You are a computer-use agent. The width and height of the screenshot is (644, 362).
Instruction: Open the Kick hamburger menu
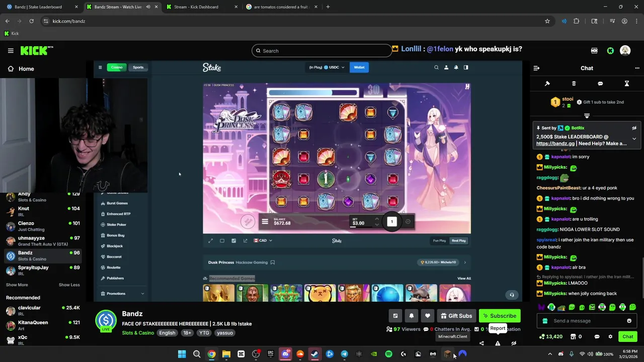pos(11,51)
